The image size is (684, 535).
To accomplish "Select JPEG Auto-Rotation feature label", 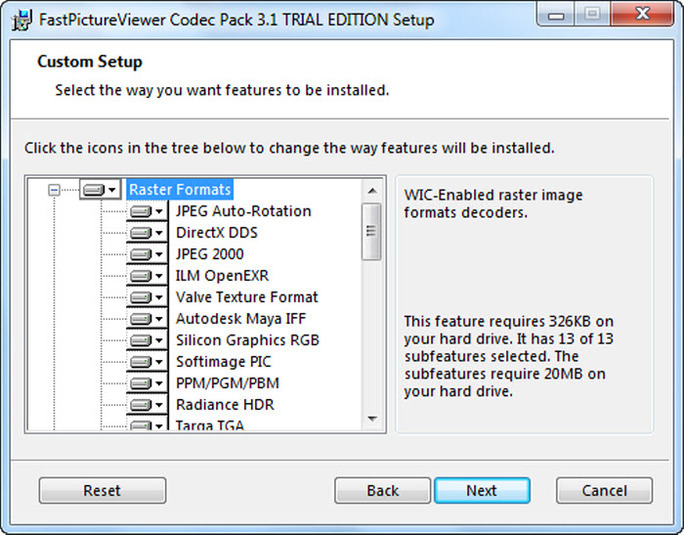I will click(x=243, y=211).
